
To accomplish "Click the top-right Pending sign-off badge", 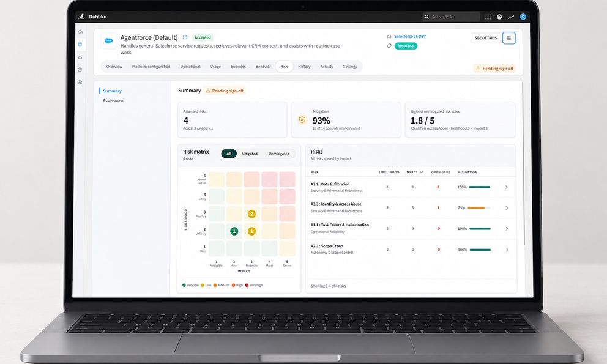I will (x=494, y=69).
